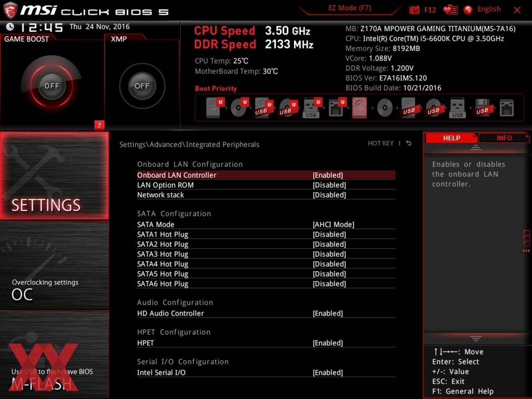The width and height of the screenshot is (532, 399).
Task: Click the date Thu 24 Nov, 2016
Action: tap(99, 27)
